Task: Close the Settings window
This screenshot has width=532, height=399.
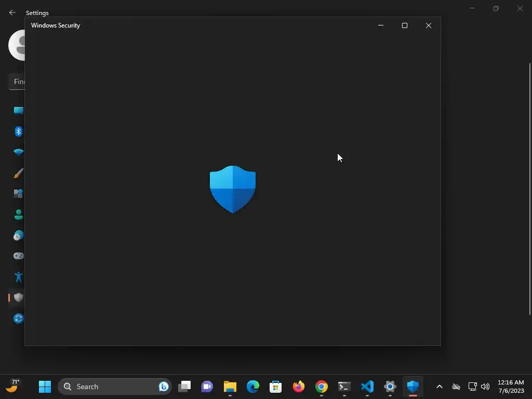Action: (x=520, y=8)
